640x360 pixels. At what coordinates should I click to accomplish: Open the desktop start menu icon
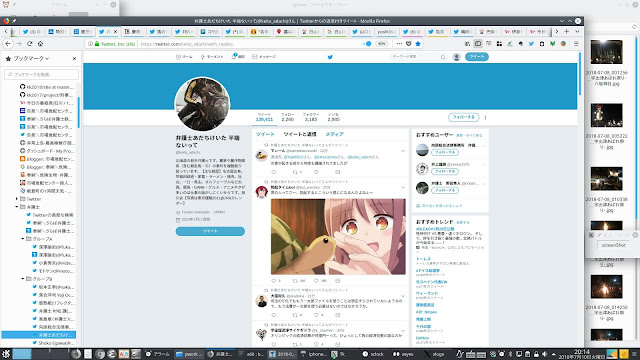6,354
